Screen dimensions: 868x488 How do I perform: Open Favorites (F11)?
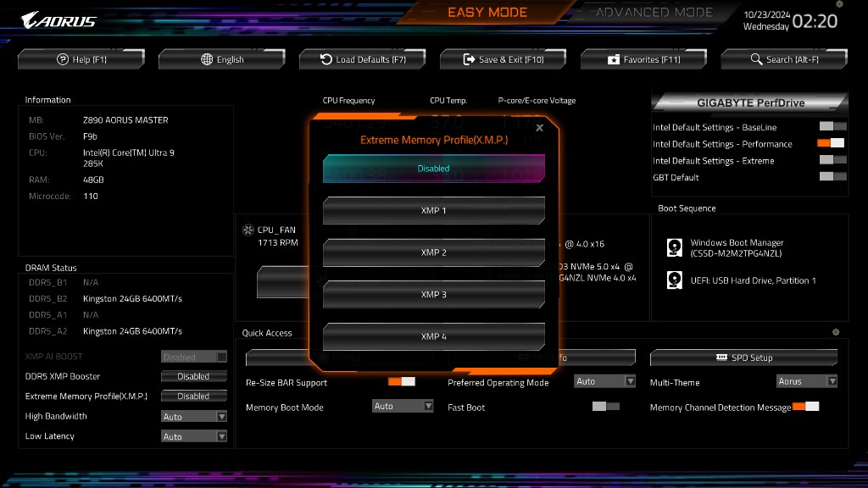pos(644,59)
